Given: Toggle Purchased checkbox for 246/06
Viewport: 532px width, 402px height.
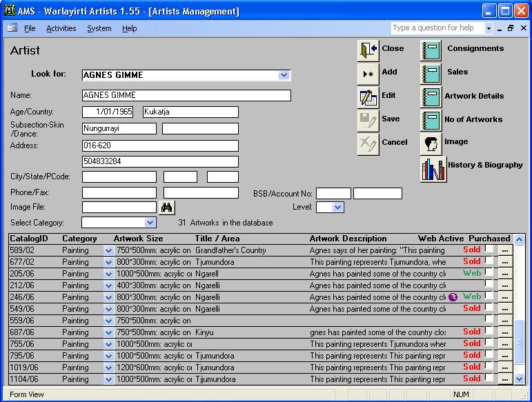Looking at the screenshot, I should 489,295.
